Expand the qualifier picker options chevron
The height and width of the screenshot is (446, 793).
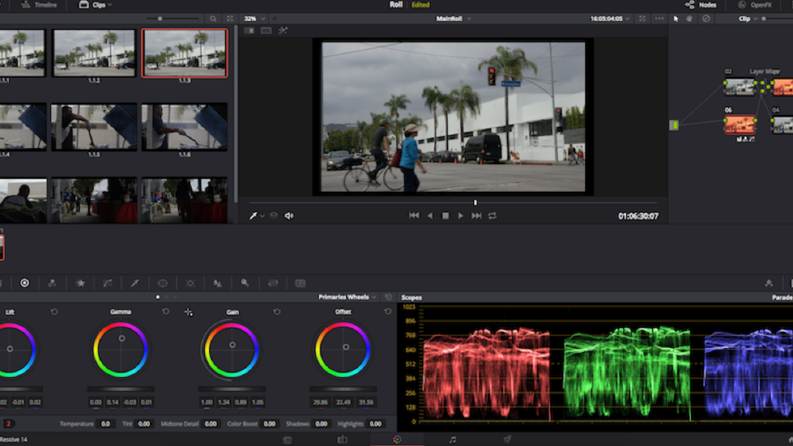[x=262, y=216]
